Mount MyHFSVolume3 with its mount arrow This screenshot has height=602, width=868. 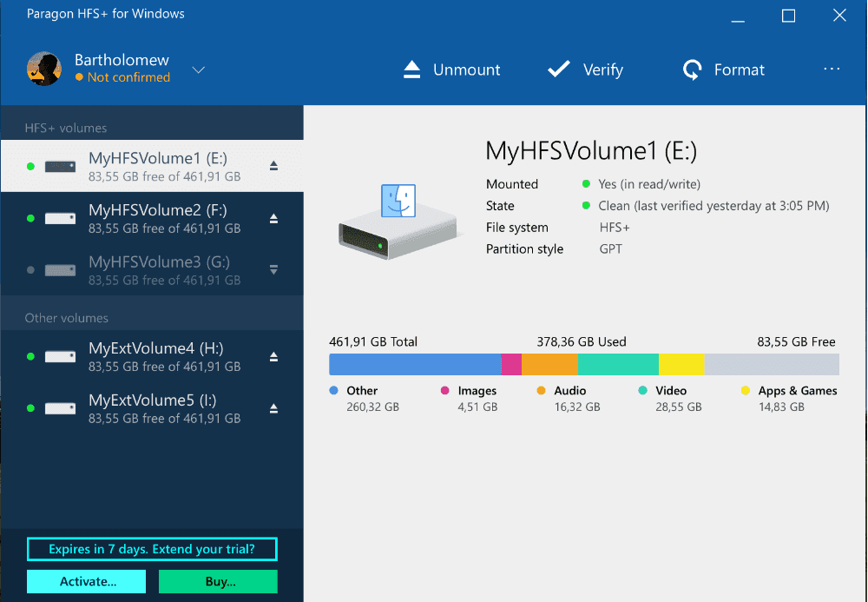point(274,269)
